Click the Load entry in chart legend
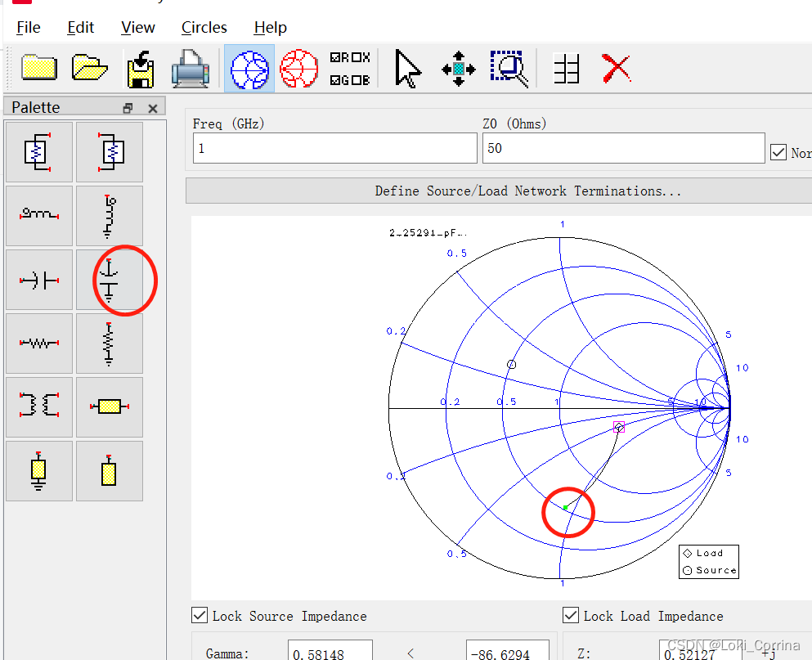The width and height of the screenshot is (812, 660). (703, 554)
